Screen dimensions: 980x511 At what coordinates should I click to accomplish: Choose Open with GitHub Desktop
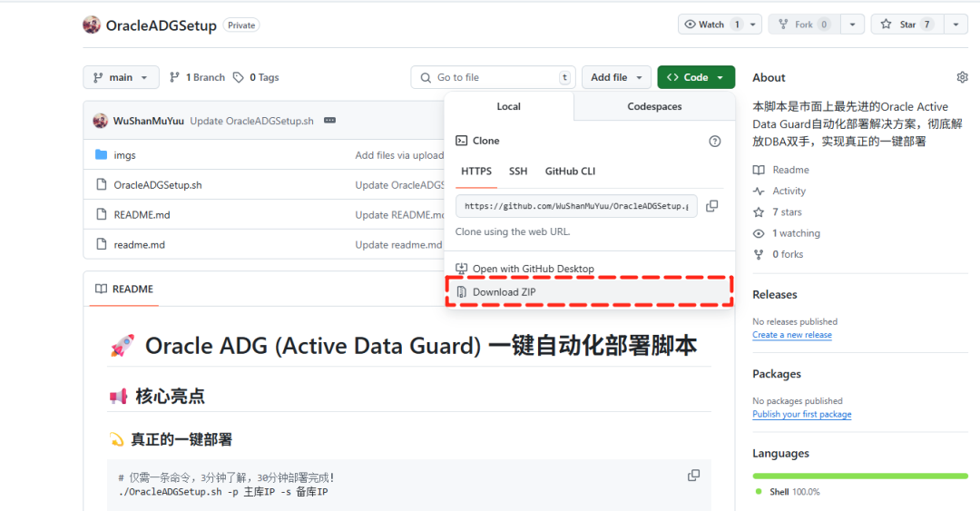coord(534,269)
